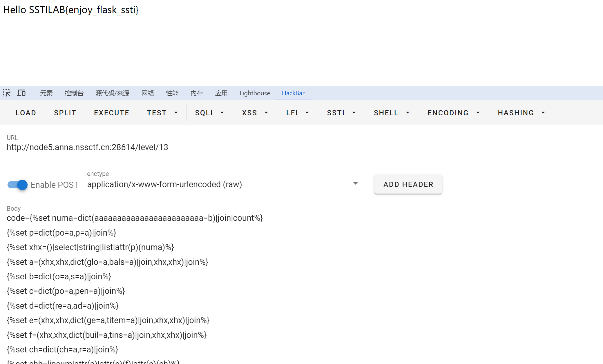Click the line containing 'dict(ge=a,titem=a)'
The height and width of the screenshot is (364, 603).
(x=108, y=320)
